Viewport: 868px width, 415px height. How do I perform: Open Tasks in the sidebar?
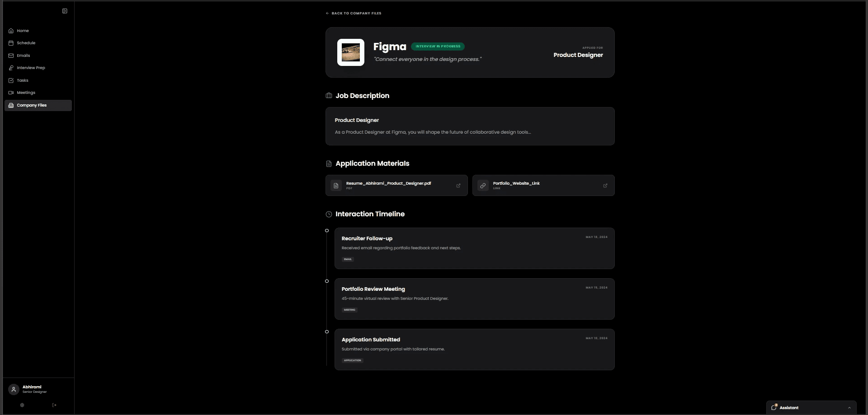tap(38, 80)
